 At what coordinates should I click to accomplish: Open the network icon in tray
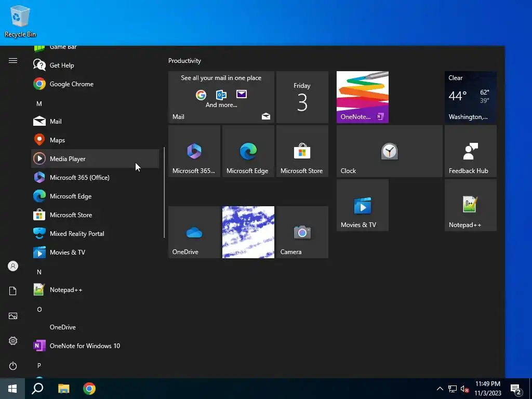click(453, 389)
